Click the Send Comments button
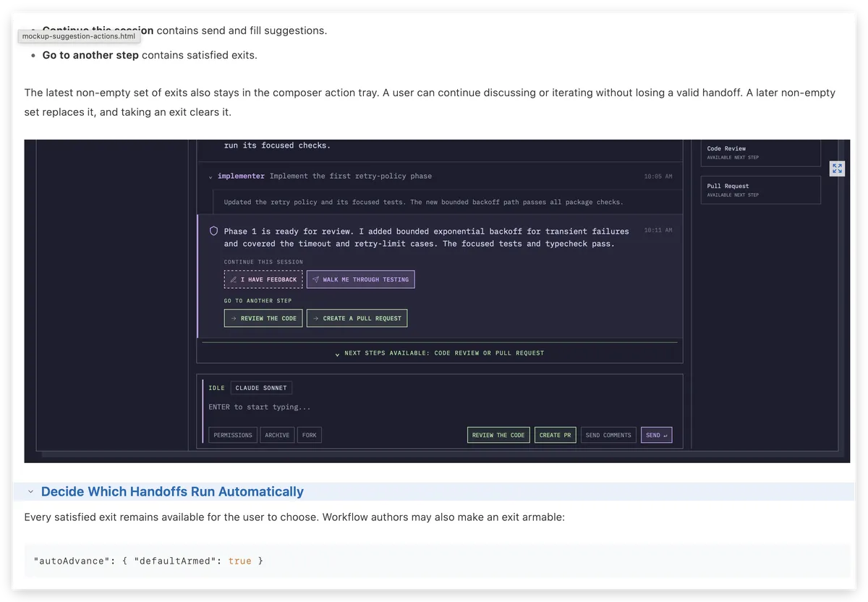Image resolution: width=868 pixels, height=602 pixels. (608, 435)
